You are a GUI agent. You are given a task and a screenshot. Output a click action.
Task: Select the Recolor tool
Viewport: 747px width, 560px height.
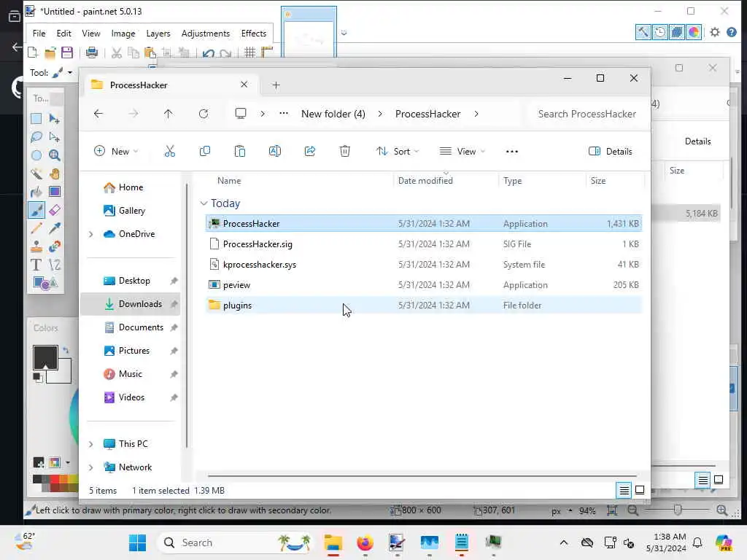(x=54, y=246)
